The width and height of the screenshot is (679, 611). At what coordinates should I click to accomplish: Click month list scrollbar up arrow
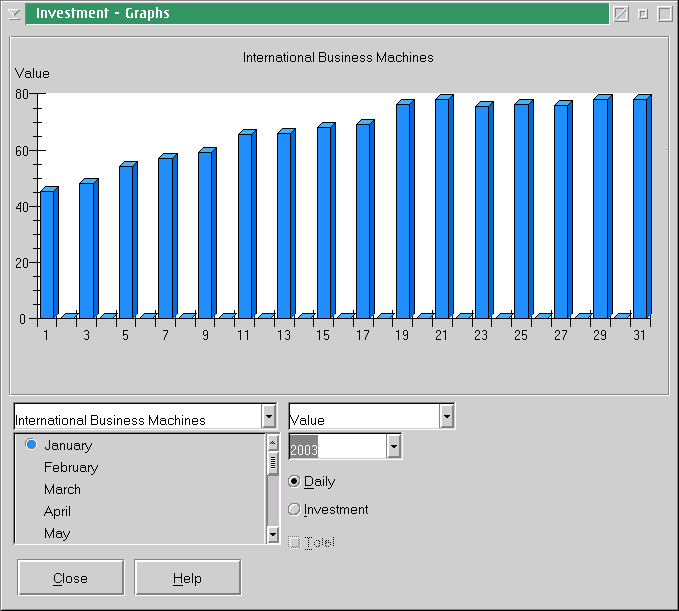[x=272, y=443]
